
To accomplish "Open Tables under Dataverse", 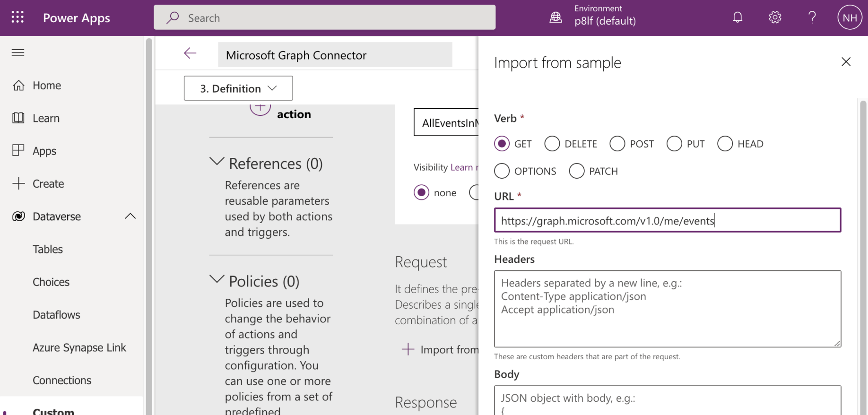I will coord(47,249).
